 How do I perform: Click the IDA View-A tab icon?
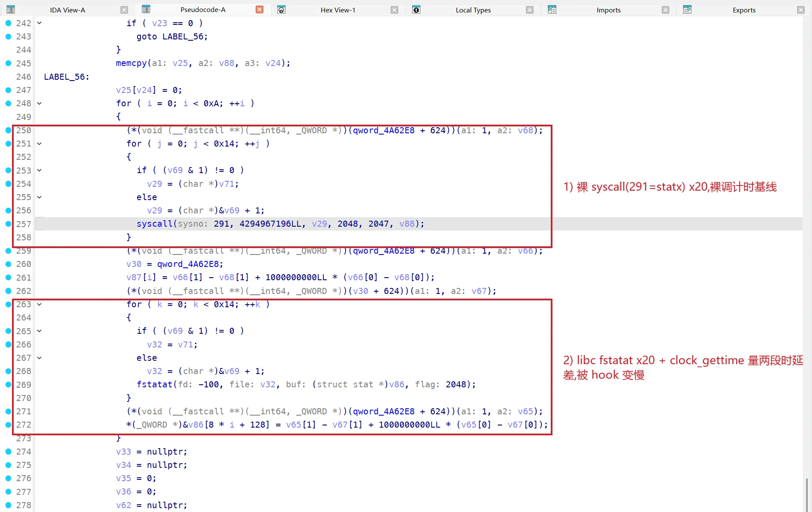(x=11, y=9)
